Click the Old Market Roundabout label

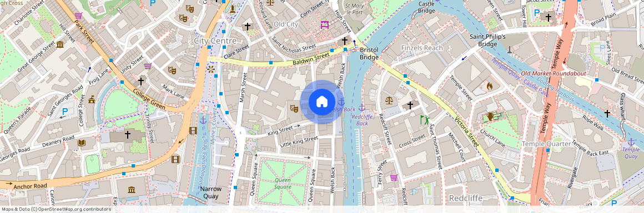(x=554, y=73)
